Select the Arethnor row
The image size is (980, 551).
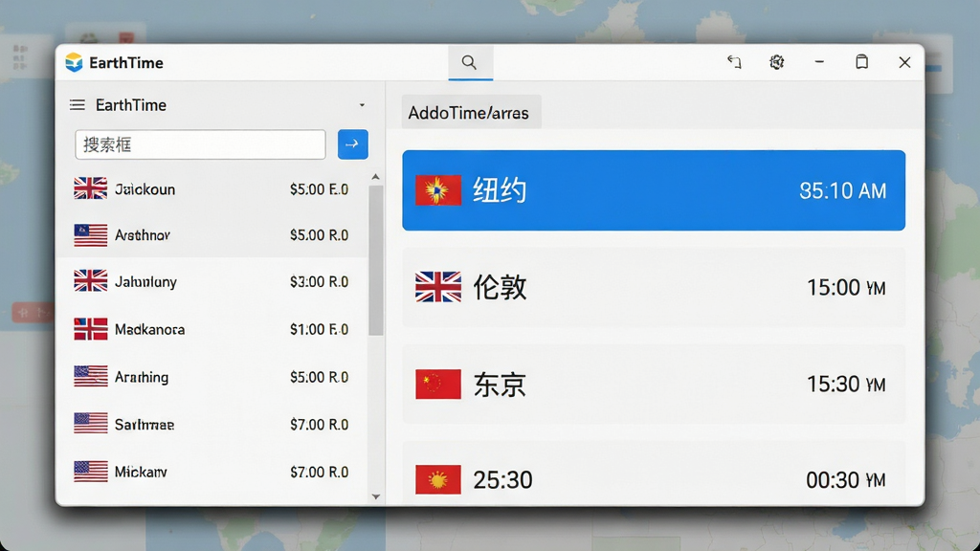click(x=212, y=235)
